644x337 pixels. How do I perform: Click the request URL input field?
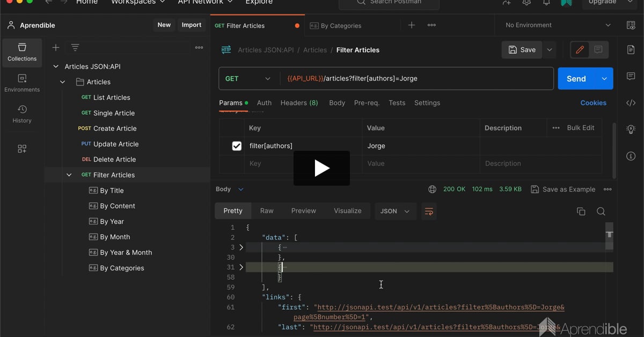416,78
